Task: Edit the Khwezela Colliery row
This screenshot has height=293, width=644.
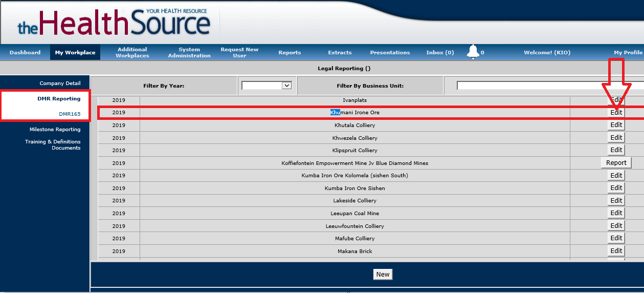Action: [x=616, y=137]
